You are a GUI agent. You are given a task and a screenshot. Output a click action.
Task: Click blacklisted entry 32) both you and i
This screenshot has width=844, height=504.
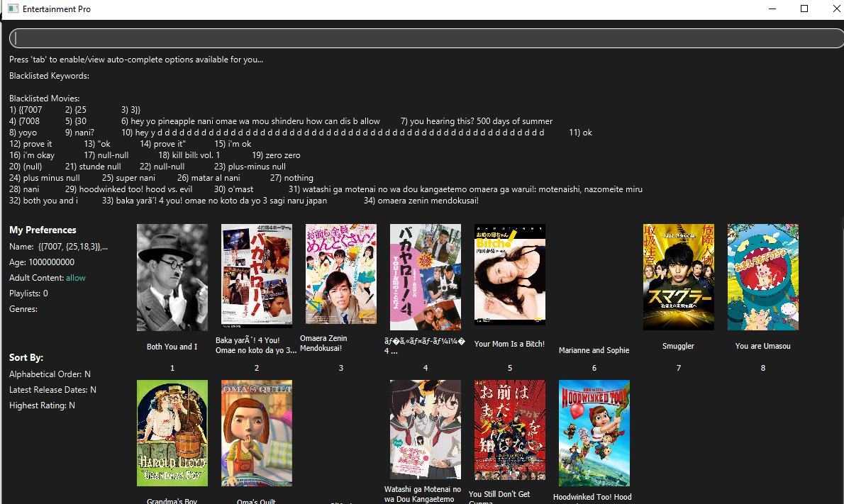click(x=43, y=201)
